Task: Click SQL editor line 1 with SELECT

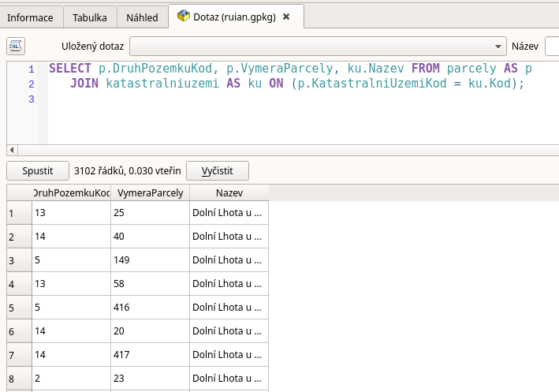Action: pyautogui.click(x=290, y=69)
